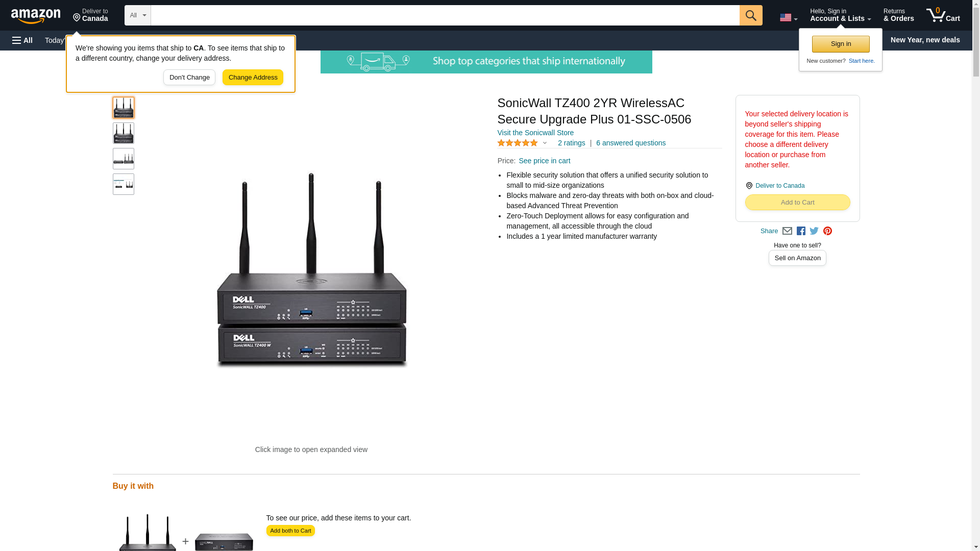
Task: Click the Change Address button
Action: click(x=253, y=78)
